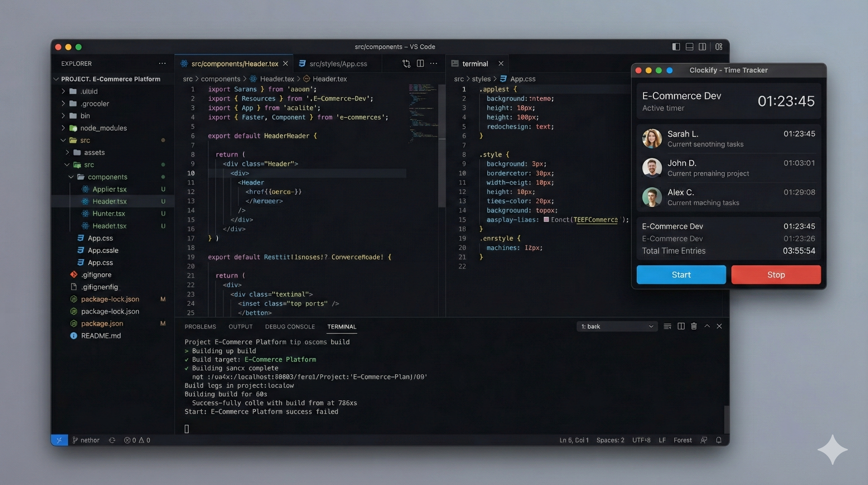Click the Open Changes diff icon

click(406, 63)
